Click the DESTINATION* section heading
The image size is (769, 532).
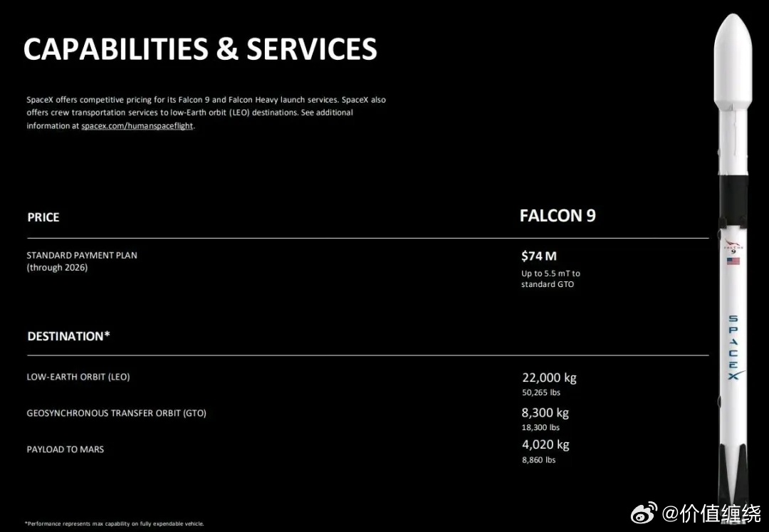coord(68,336)
